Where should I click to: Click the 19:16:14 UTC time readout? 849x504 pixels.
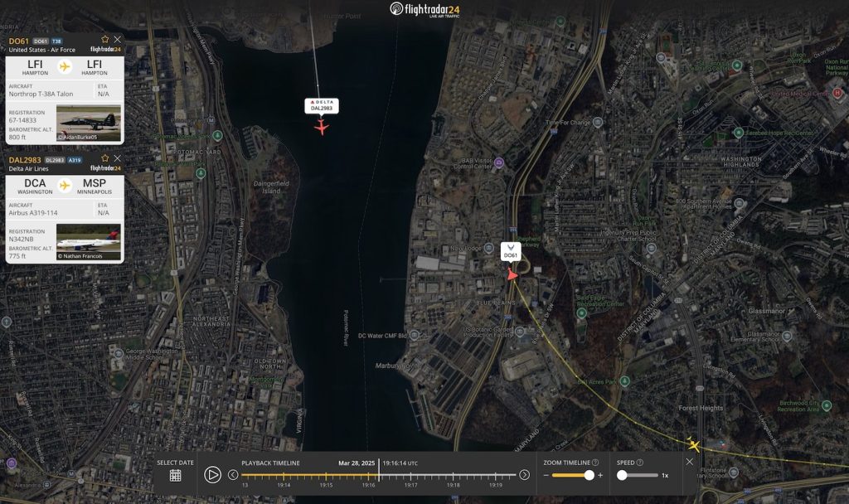click(x=400, y=463)
